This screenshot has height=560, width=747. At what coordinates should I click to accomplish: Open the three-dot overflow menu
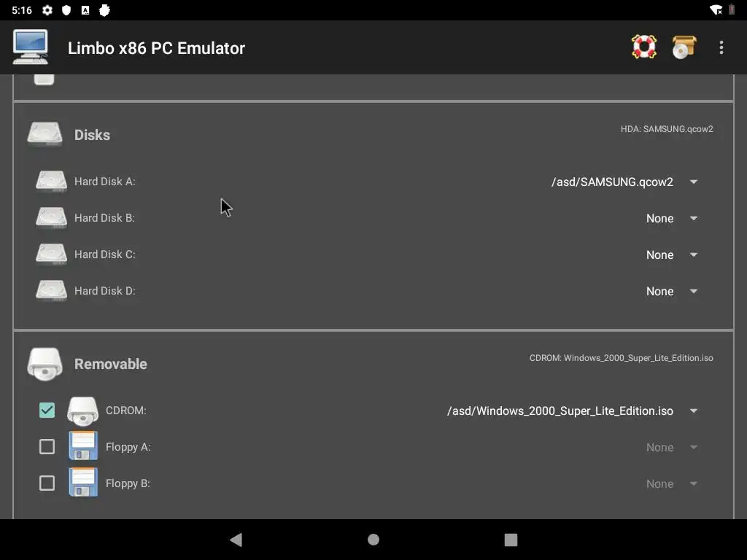(x=721, y=47)
